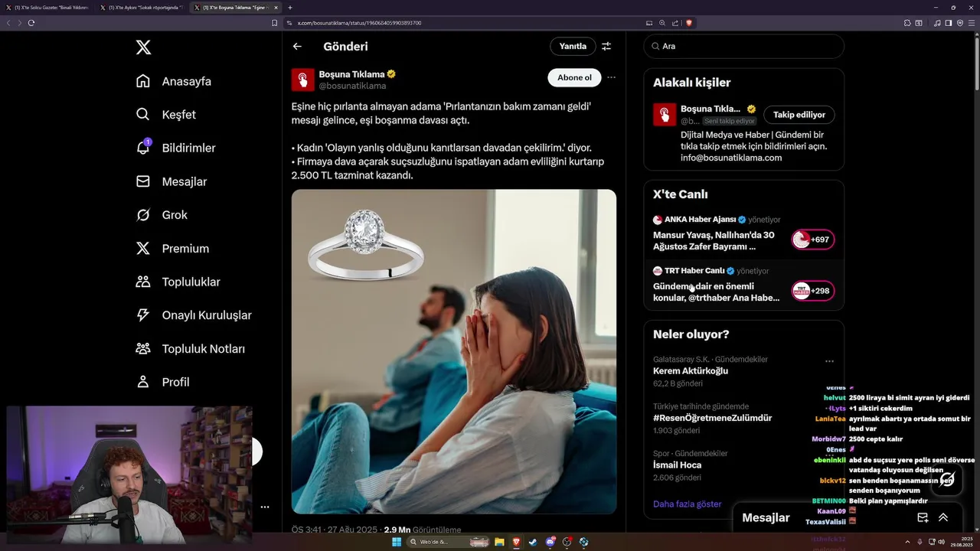This screenshot has width=980, height=551.
Task: Click the +298 listeners badge
Action: tap(813, 291)
